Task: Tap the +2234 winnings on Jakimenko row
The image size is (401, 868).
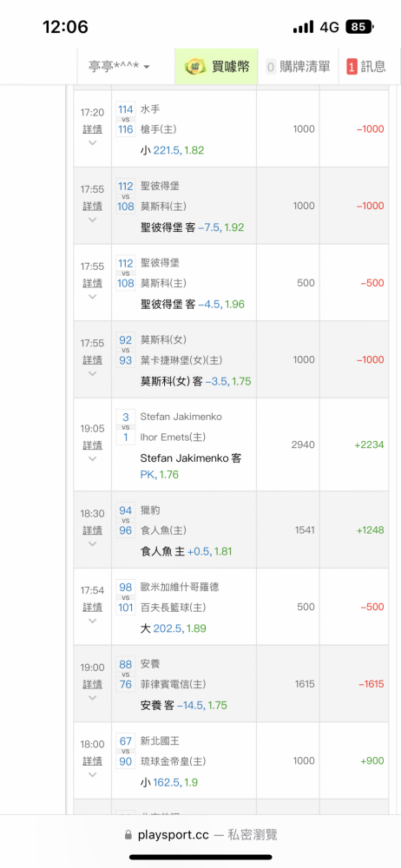Action: point(371,444)
